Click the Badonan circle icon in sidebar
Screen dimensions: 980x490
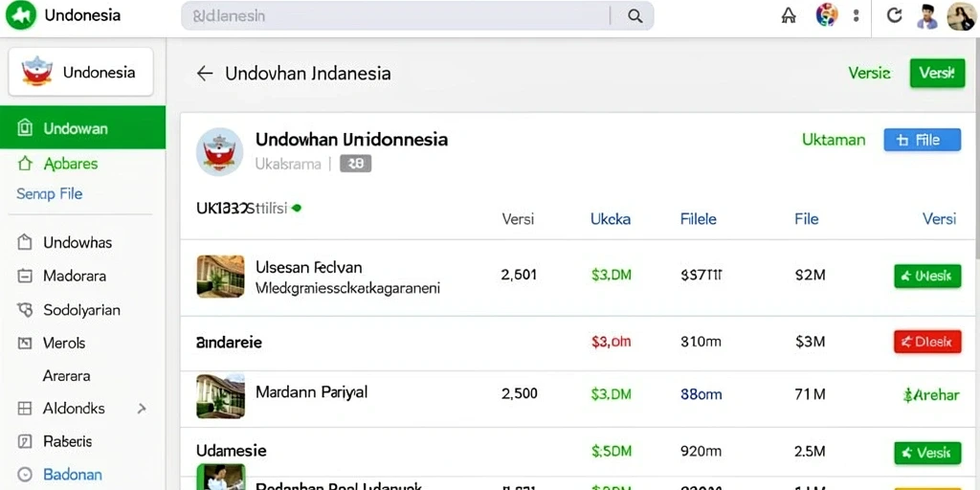pyautogui.click(x=24, y=475)
